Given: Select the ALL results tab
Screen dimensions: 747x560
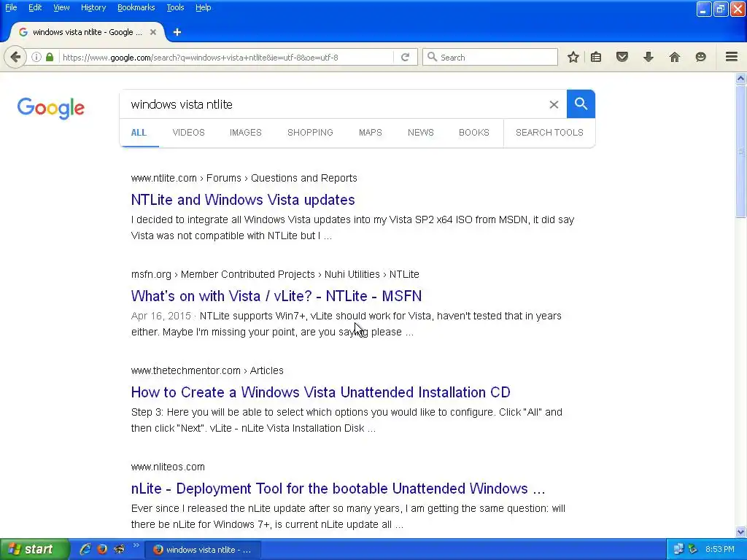Looking at the screenshot, I should point(139,133).
